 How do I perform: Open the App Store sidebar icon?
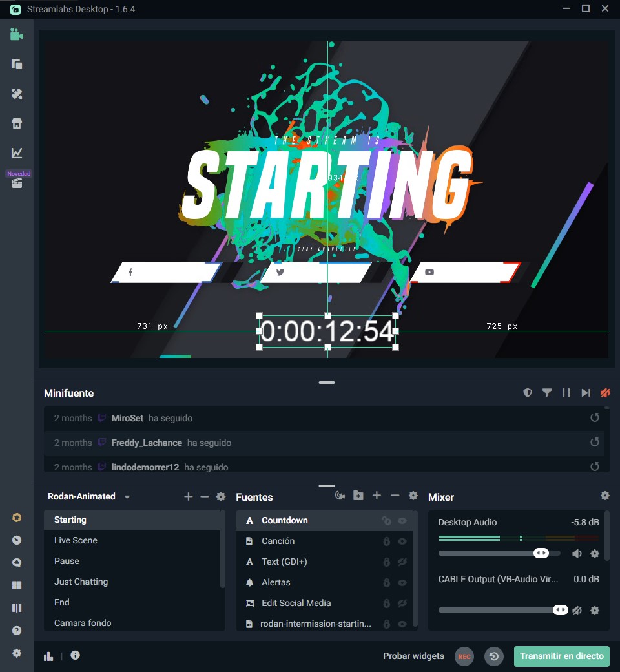17,123
